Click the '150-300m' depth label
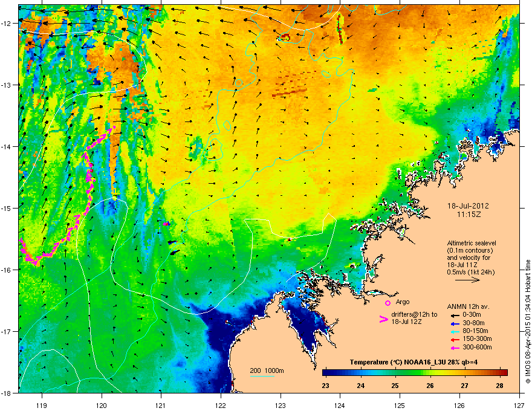Image resolution: width=532 pixels, height=411 pixels. click(477, 338)
